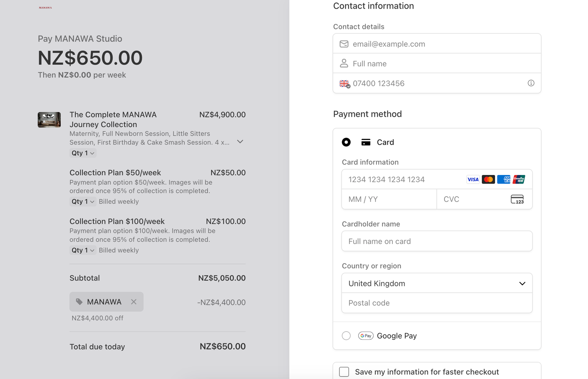Click the American Express logo
Viewport: 588px width, 379px height.
point(504,180)
